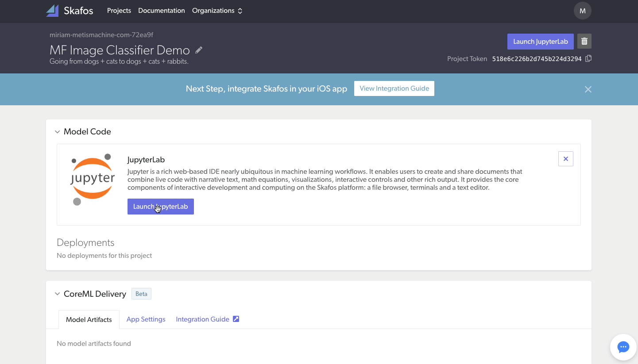Copy the project token

click(x=588, y=58)
